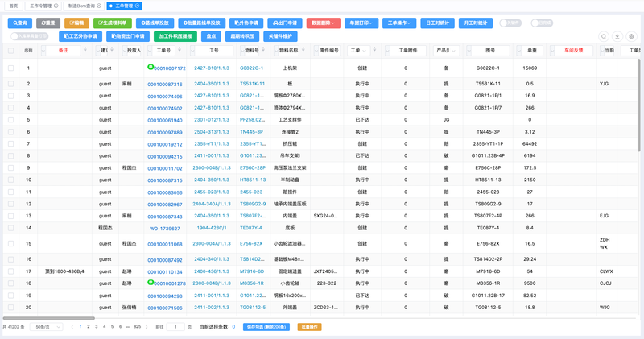Open the 50条/页 page size dropdown
The width and height of the screenshot is (644, 339).
pos(47,327)
